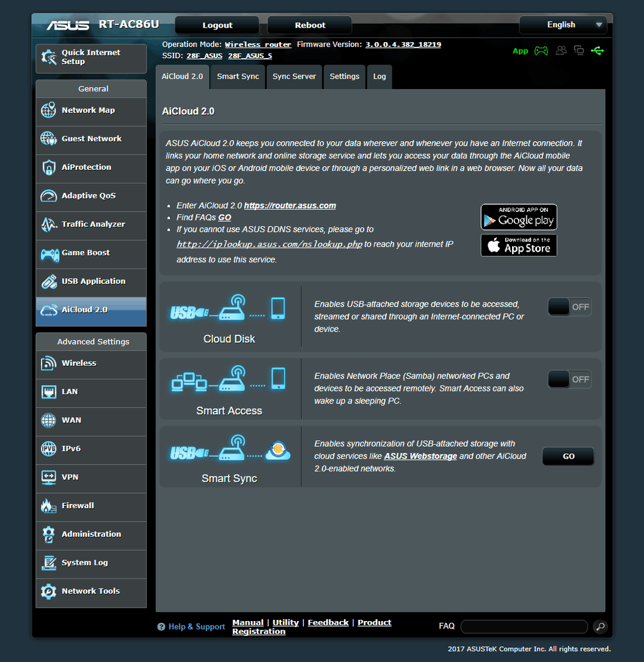The width and height of the screenshot is (644, 662).
Task: Click the FAQ search magnifier icon
Action: click(x=600, y=627)
